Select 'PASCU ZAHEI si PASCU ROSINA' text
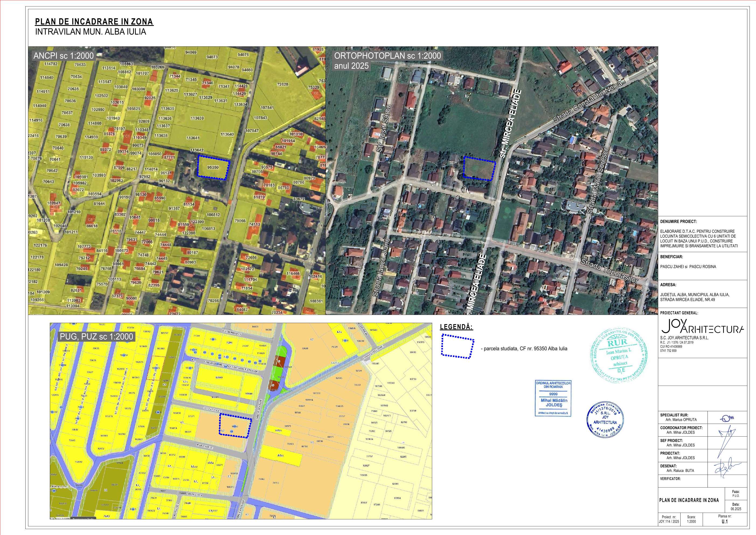 [688, 267]
